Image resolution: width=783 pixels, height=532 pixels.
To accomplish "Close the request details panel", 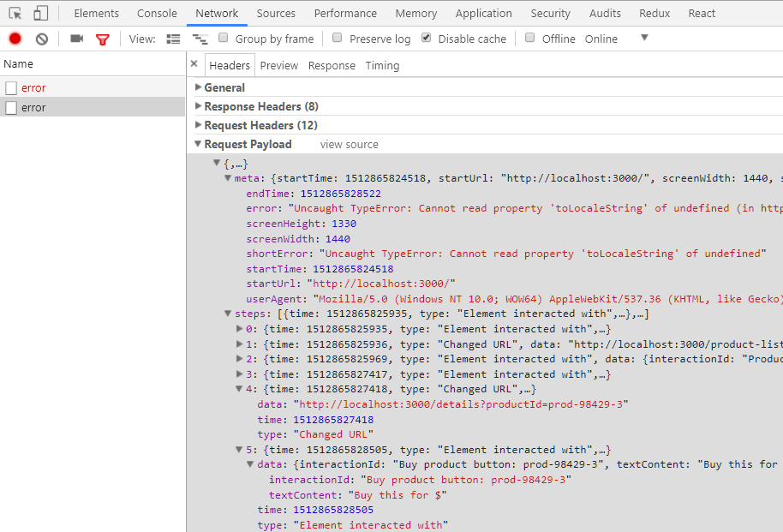I will coord(194,64).
